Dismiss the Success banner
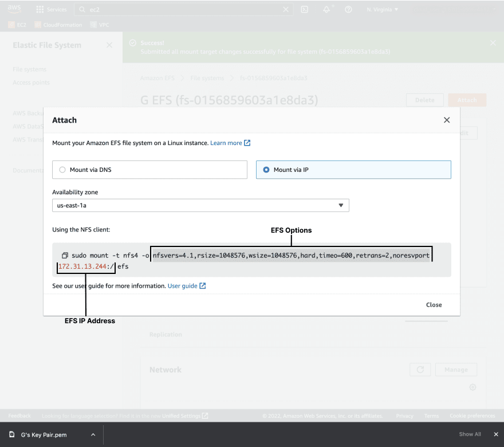Image resolution: width=504 pixels, height=447 pixels. tap(493, 43)
